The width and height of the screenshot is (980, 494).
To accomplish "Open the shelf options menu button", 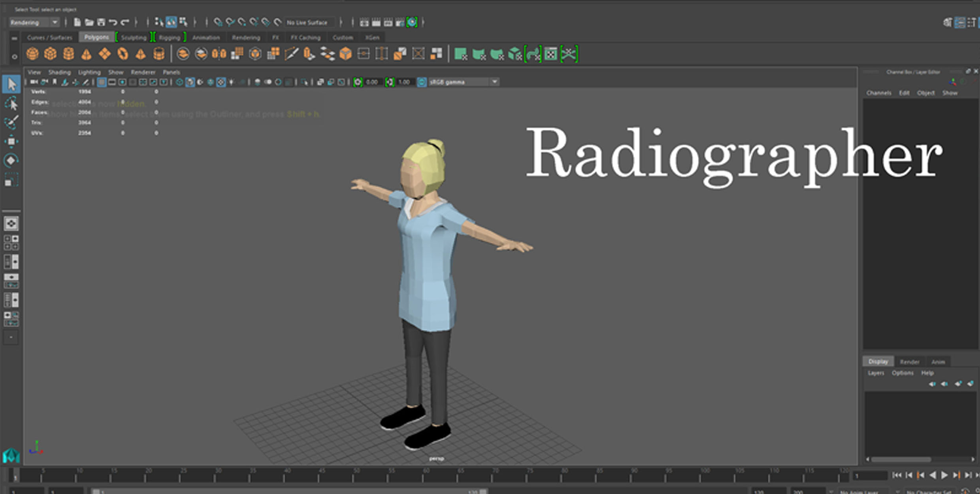I will click(x=15, y=57).
